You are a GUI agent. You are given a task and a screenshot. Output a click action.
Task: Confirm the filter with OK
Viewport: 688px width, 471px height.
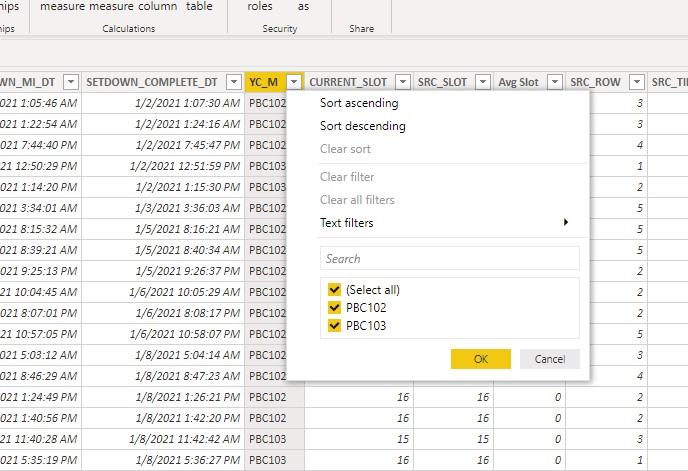pyautogui.click(x=481, y=359)
